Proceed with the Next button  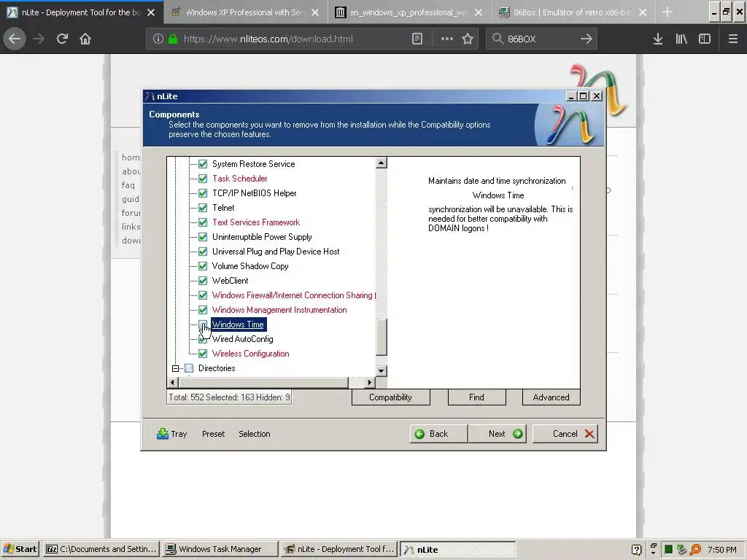click(x=498, y=434)
